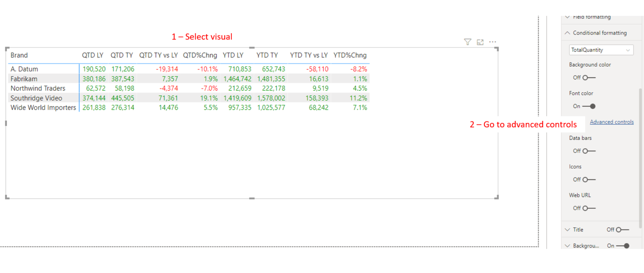Screen dimensions: 644x273
Task: Expand the Field formatting section
Action: pos(567,17)
